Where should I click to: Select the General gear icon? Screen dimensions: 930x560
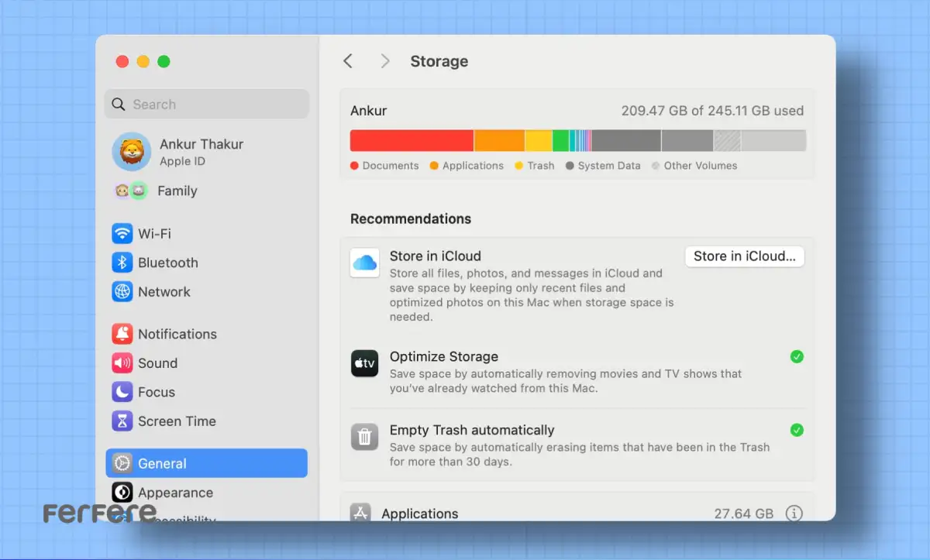(122, 463)
